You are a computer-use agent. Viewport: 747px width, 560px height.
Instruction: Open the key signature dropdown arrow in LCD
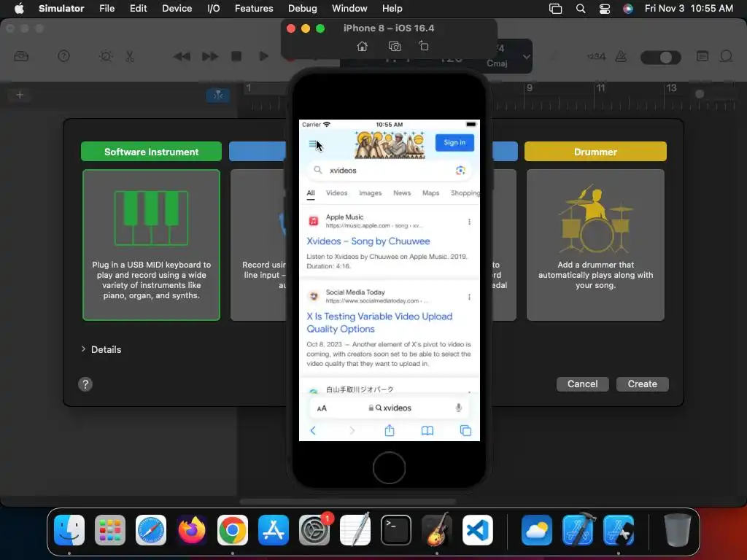[526, 56]
